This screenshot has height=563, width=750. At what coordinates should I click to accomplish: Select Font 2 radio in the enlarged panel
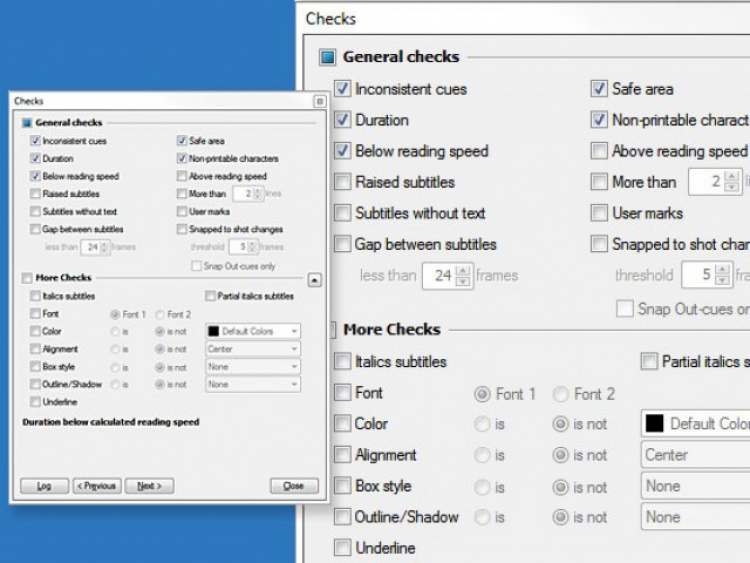coord(560,394)
